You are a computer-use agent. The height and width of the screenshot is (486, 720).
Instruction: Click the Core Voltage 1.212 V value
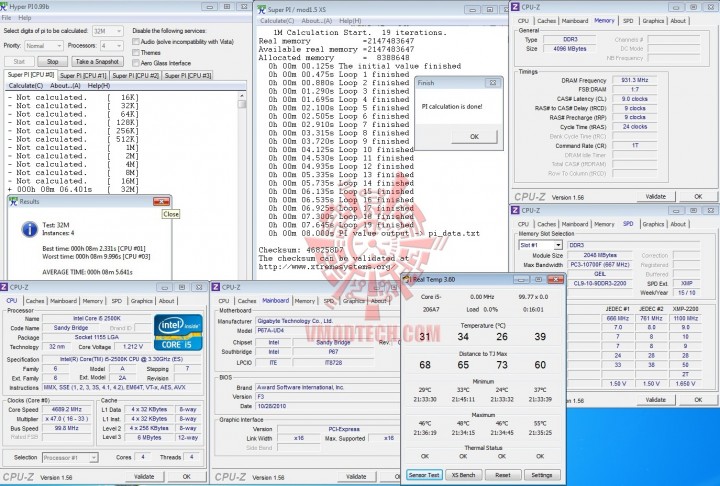pyautogui.click(x=133, y=347)
